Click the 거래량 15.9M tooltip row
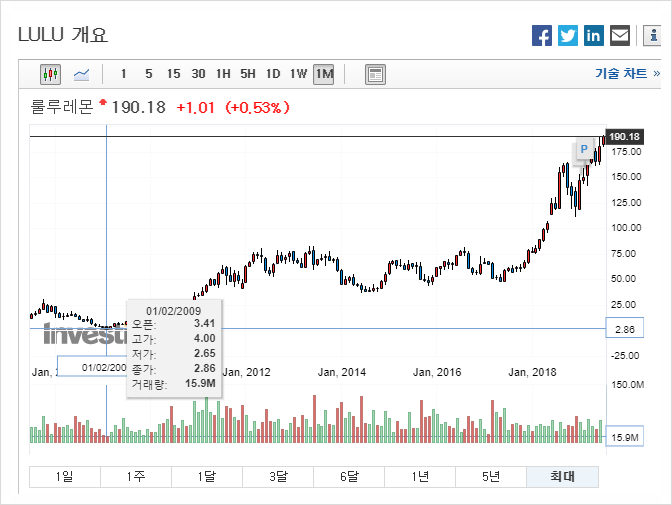 pyautogui.click(x=174, y=384)
